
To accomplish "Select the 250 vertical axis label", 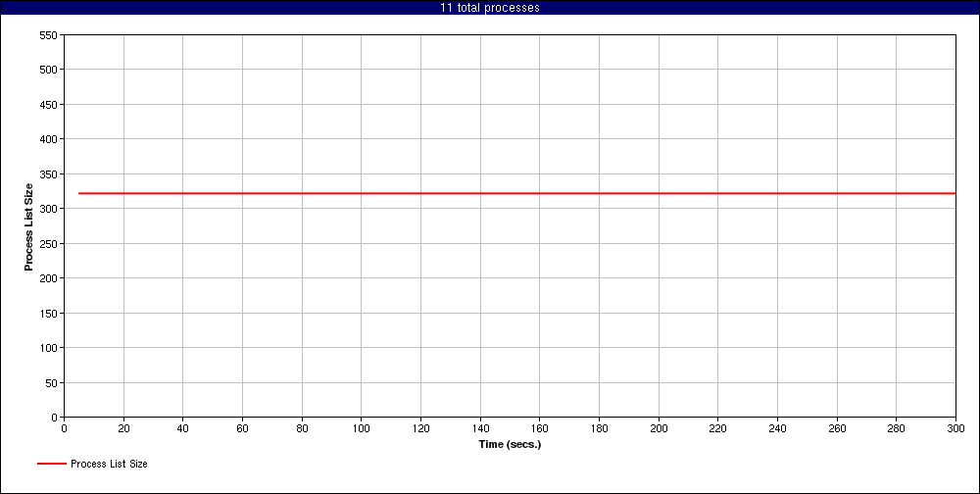I will [48, 244].
